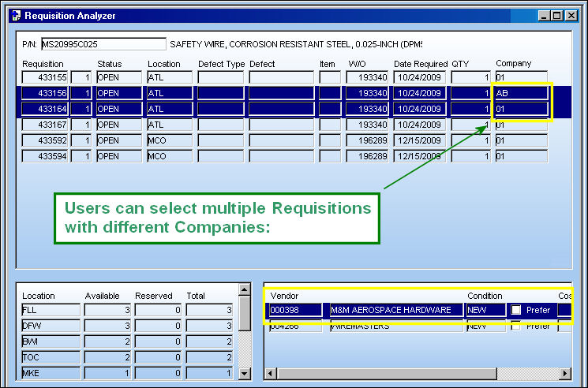588x388 pixels.
Task: Click Location ATL for requisition 433167
Action: click(170, 125)
